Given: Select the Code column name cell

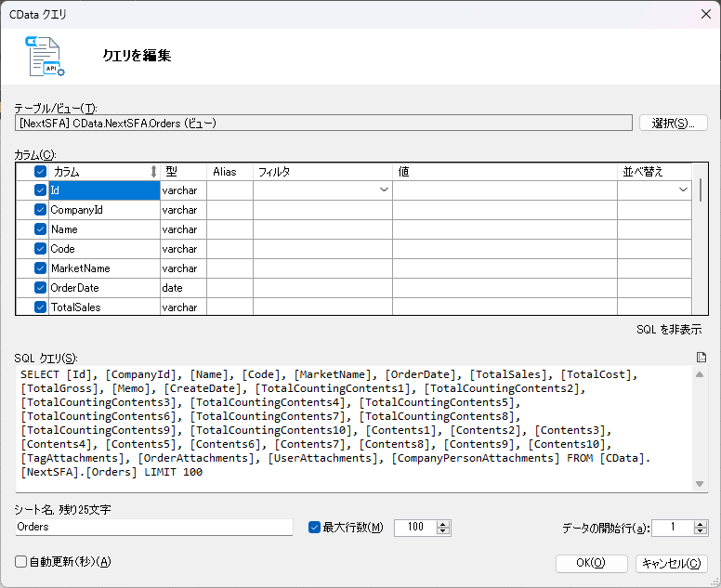Looking at the screenshot, I should [104, 249].
